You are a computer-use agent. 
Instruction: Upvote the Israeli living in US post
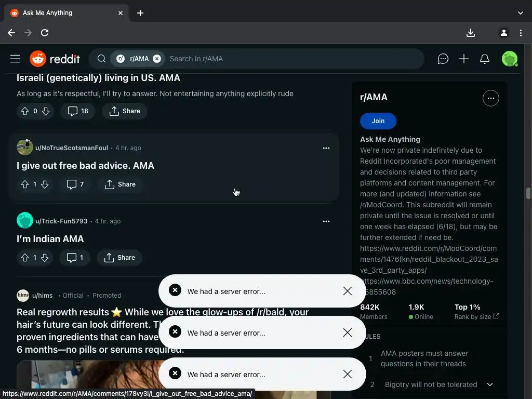(x=25, y=111)
